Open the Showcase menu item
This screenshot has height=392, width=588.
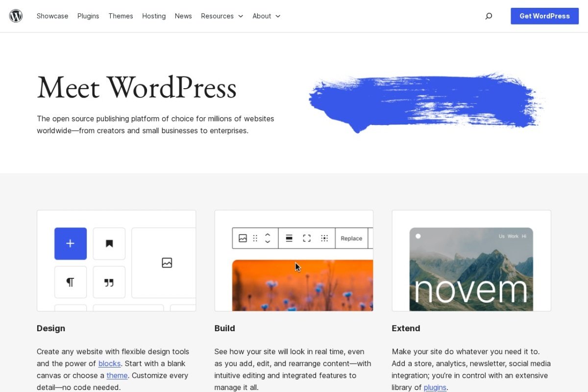click(52, 16)
